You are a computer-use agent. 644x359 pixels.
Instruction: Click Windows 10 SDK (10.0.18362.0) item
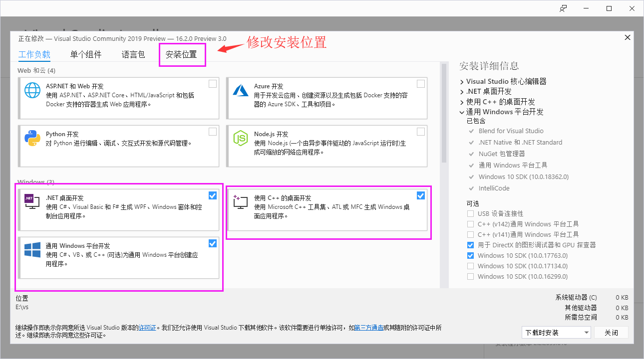pos(523,177)
